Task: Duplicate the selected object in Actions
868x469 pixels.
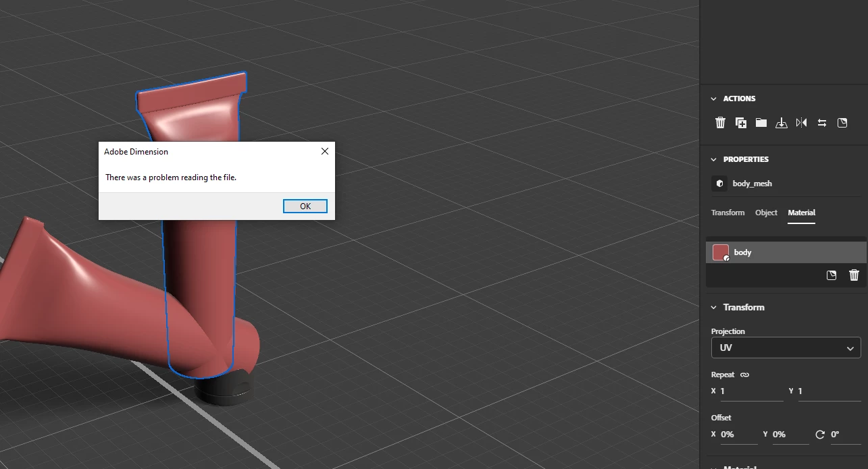Action: (x=741, y=123)
